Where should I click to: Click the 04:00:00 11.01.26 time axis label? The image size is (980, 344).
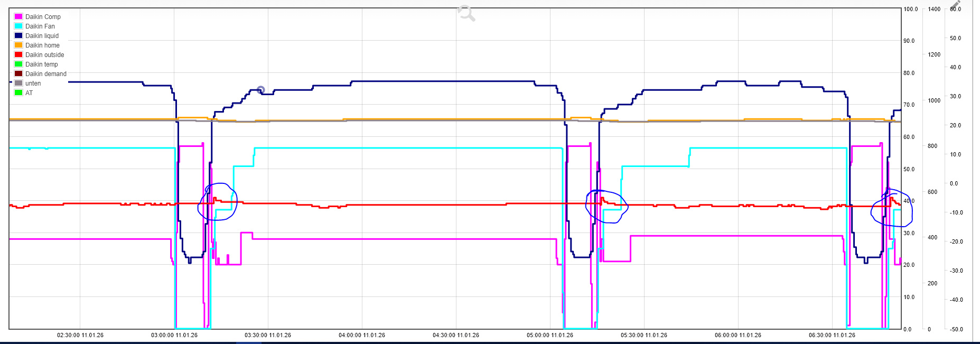362,335
